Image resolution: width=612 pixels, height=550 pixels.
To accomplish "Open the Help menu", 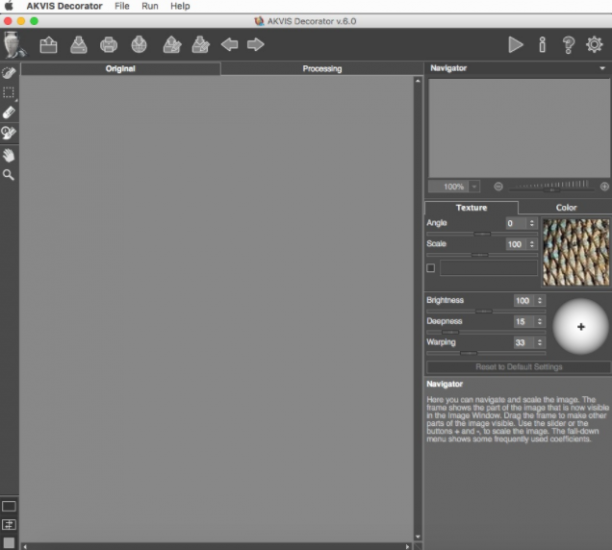I will pos(180,6).
